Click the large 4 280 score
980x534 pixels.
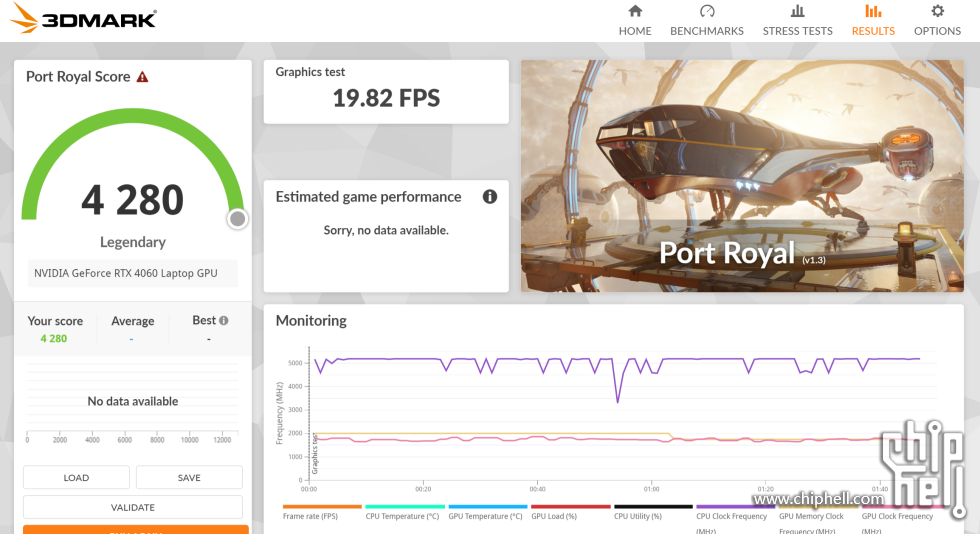click(132, 200)
